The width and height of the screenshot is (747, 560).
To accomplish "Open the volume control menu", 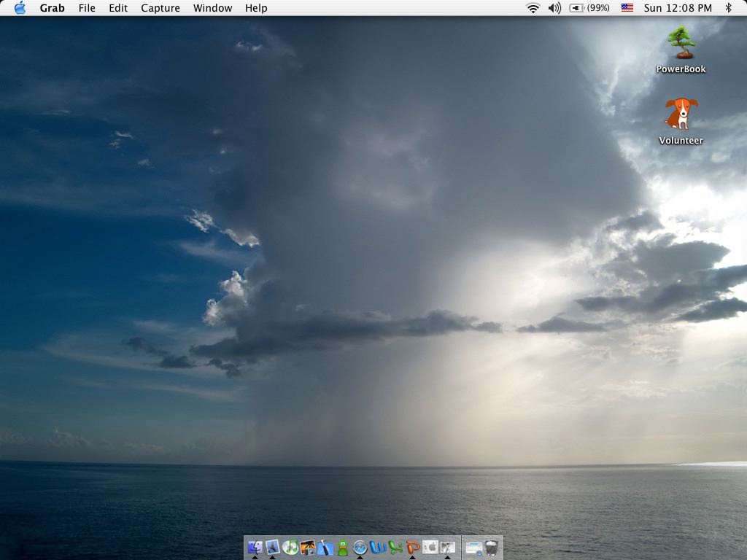I will click(x=554, y=8).
